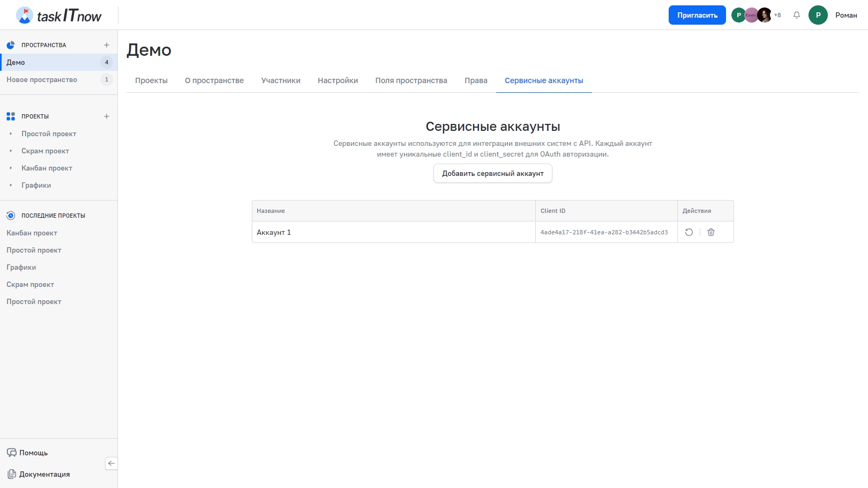This screenshot has height=488, width=868.
Task: Expand the Графики tree item
Action: pyautogui.click(x=11, y=185)
